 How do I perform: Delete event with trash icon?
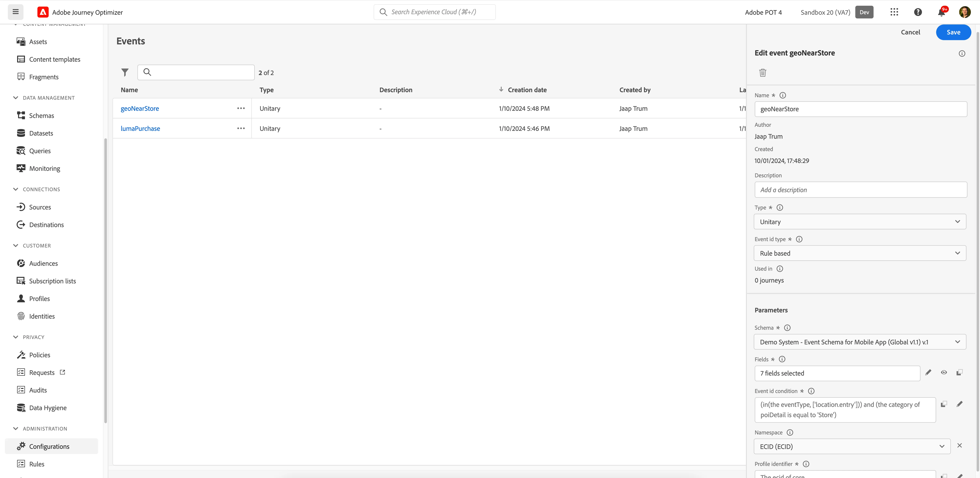762,73
